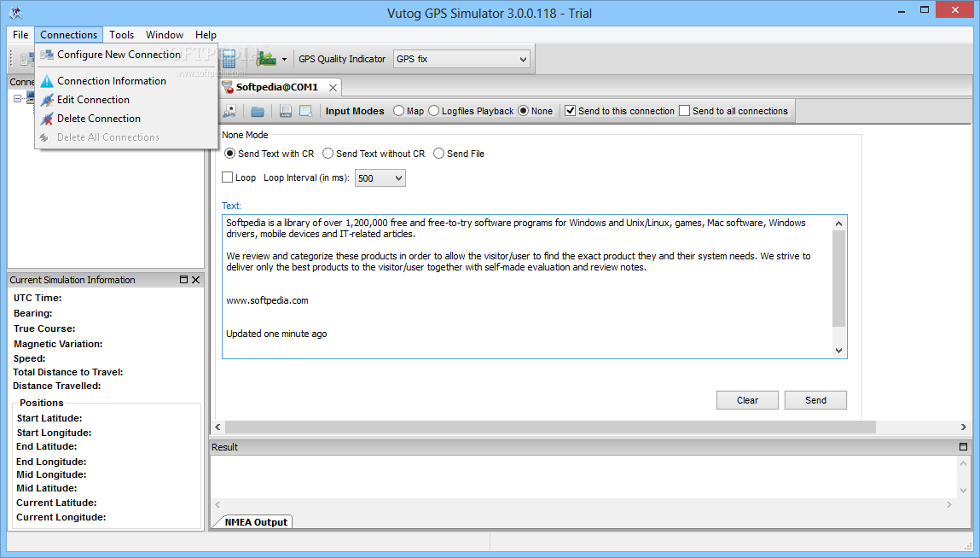Switch to the NMEA Output tab
The height and width of the screenshot is (558, 980).
(x=255, y=521)
